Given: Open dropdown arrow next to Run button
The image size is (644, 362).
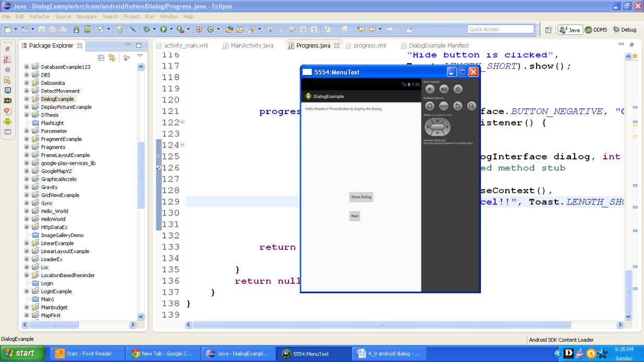Looking at the screenshot, I should [170, 30].
